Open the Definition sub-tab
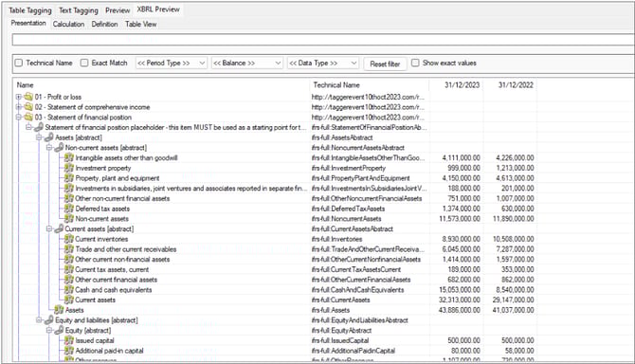This screenshot has height=364, width=635. pyautogui.click(x=104, y=24)
